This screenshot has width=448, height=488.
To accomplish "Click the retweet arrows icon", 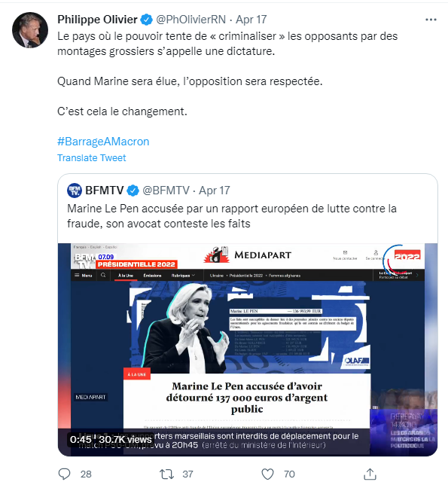I will [x=166, y=474].
